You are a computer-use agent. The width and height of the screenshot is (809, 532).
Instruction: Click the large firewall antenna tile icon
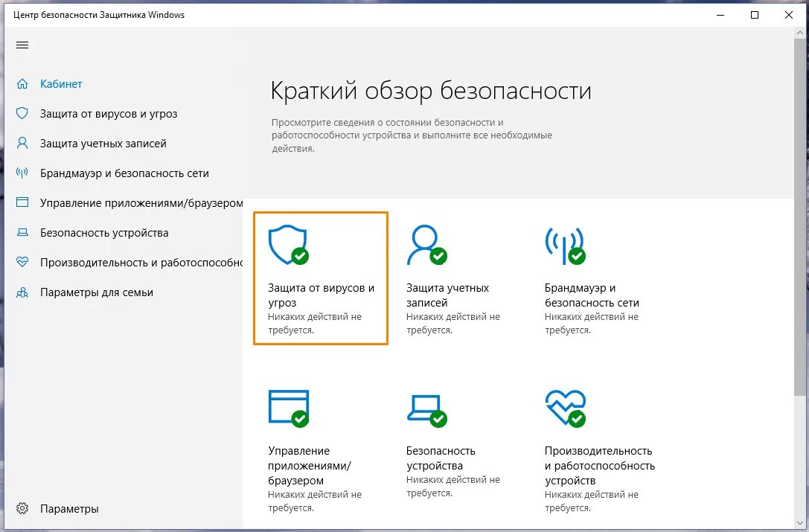[565, 245]
